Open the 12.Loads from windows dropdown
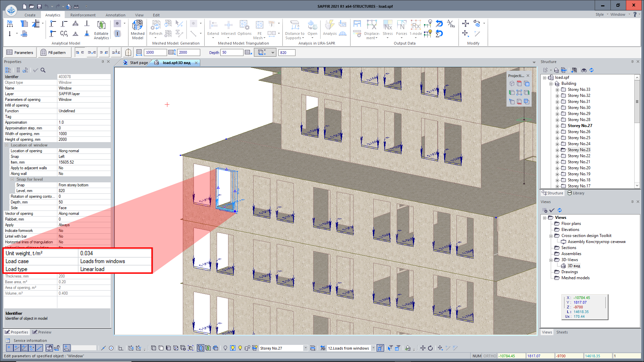The width and height of the screenshot is (644, 362). [x=373, y=348]
